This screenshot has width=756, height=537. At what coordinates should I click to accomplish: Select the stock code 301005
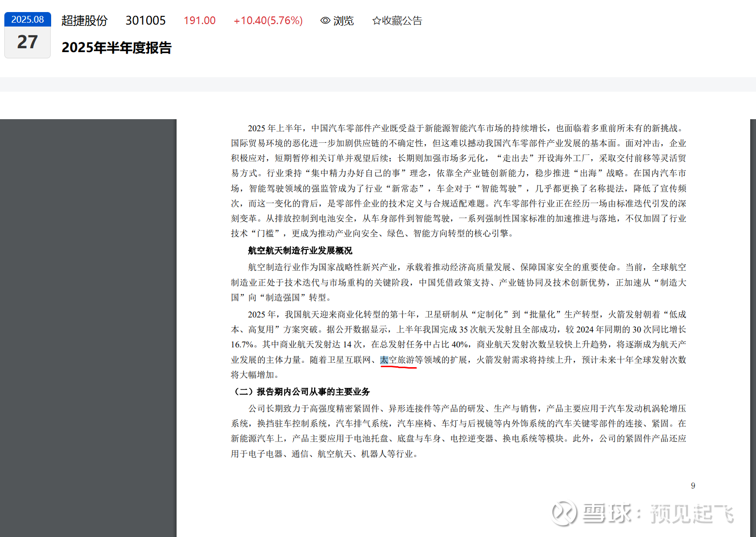[146, 21]
